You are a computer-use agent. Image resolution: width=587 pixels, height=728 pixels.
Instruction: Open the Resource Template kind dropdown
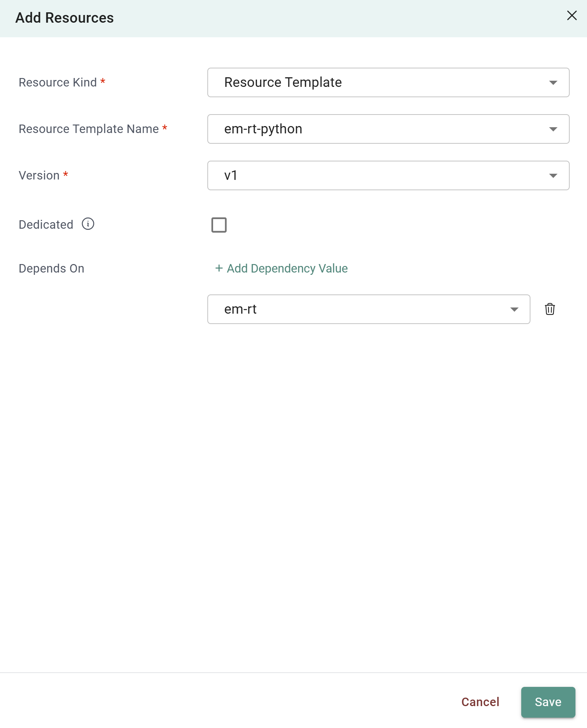tap(388, 83)
